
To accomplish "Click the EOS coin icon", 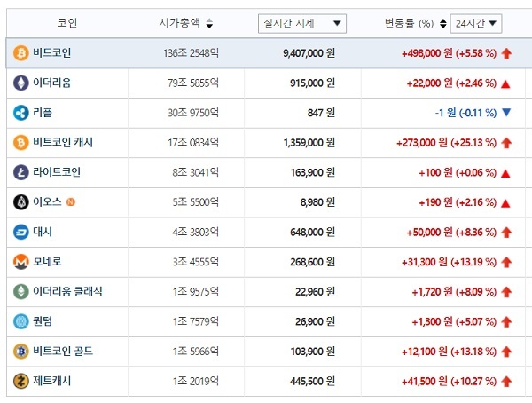I will 20,202.
